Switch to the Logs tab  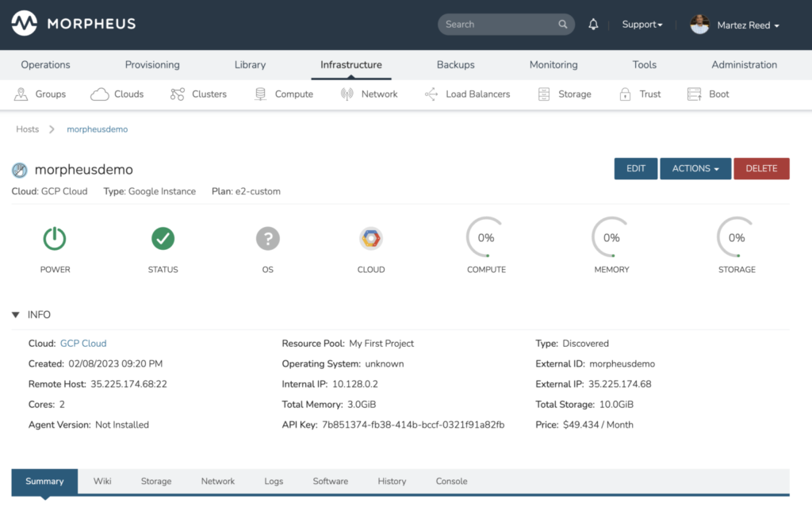(274, 482)
